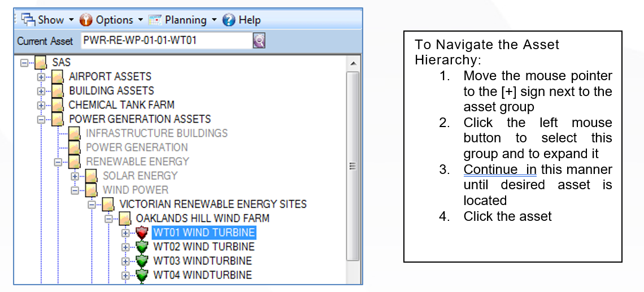Collapse the RENEWABLE ENERGY node
Viewport: 644px width, 292px height.
58,162
